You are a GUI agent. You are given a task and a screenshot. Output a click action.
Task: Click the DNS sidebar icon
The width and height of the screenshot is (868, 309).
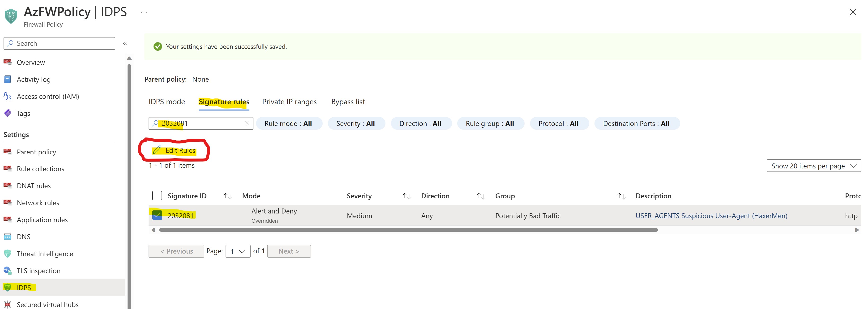click(x=7, y=237)
